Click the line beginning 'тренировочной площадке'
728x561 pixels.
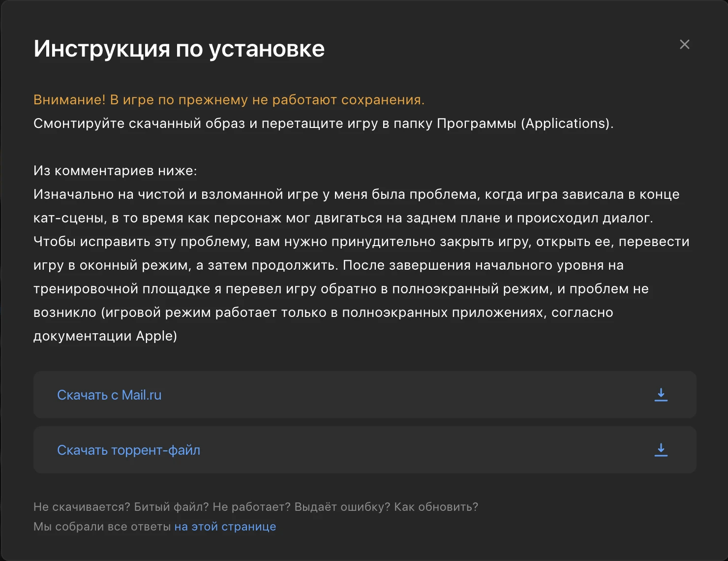click(341, 289)
